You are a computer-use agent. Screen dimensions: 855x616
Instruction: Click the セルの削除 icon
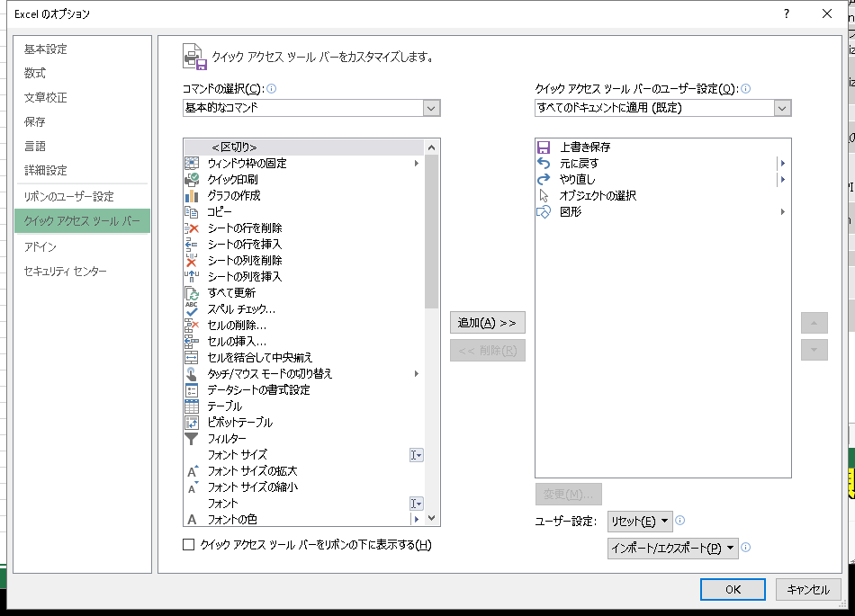(x=192, y=326)
